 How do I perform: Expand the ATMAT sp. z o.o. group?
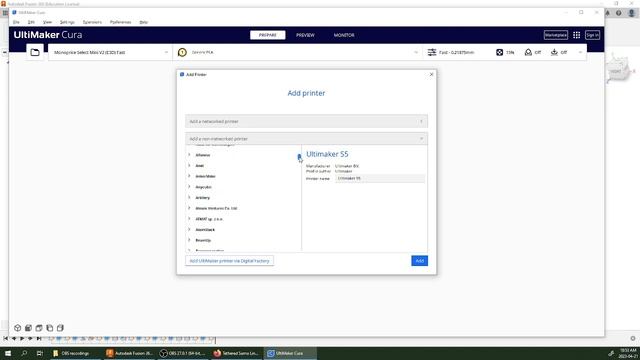[189, 219]
